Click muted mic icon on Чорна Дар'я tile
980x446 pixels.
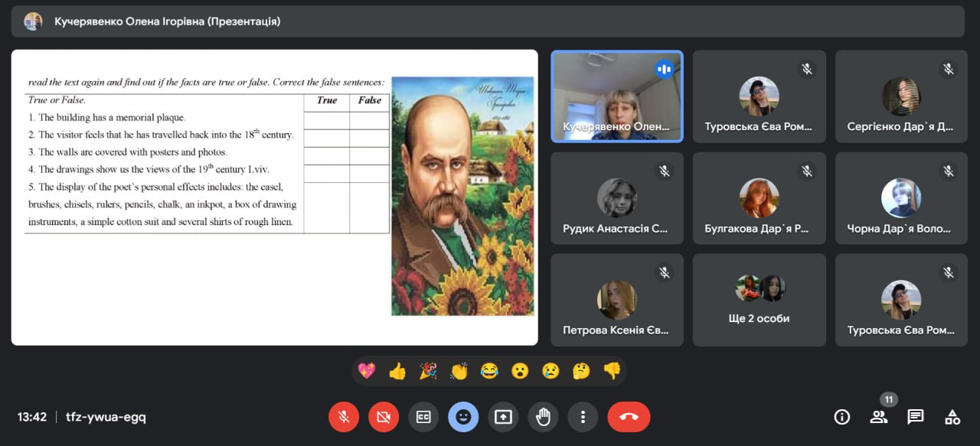(949, 171)
